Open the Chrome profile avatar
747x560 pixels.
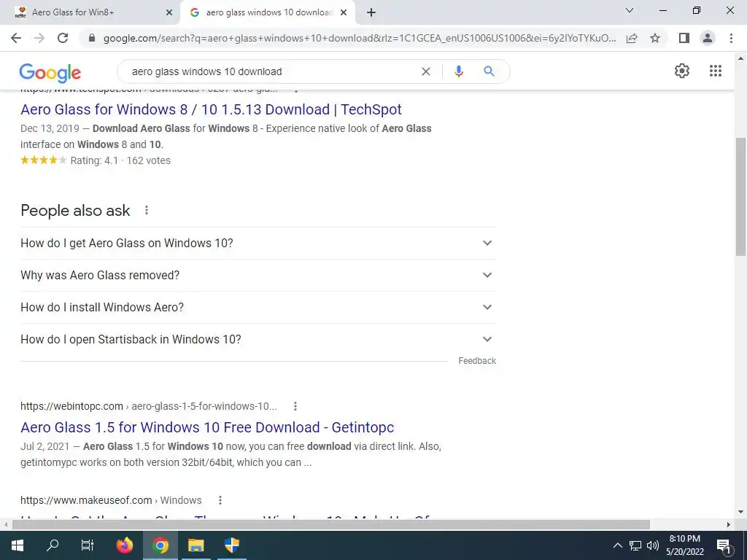click(708, 38)
